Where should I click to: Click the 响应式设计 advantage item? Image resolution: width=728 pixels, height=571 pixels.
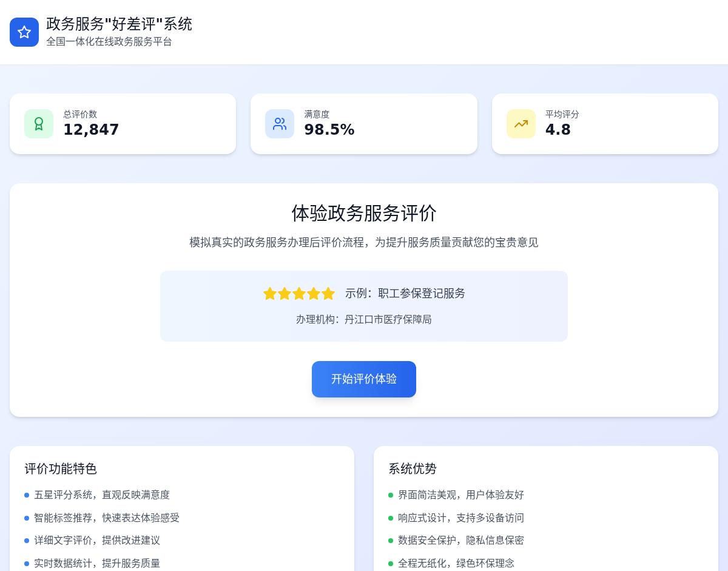coord(461,518)
